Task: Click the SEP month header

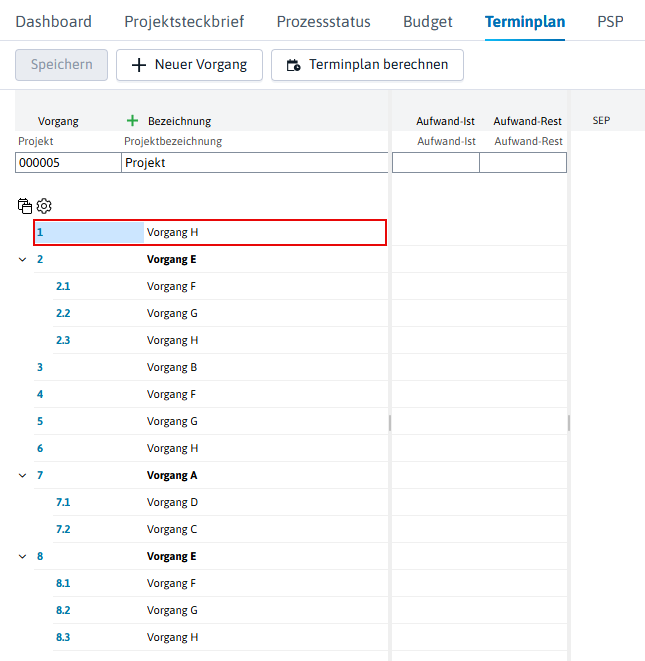Action: point(601,121)
